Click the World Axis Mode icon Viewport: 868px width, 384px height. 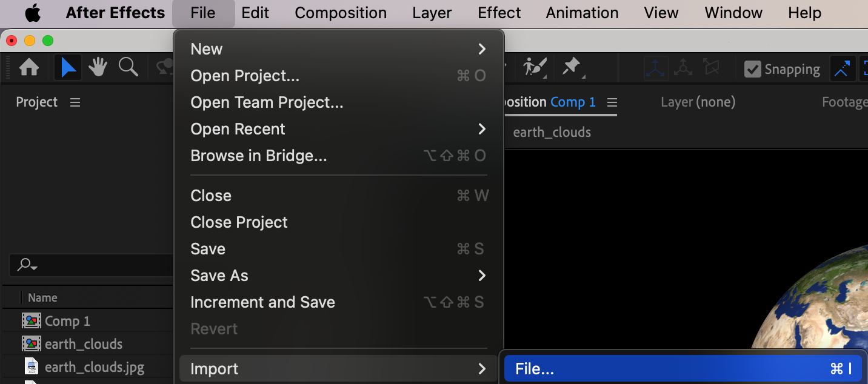click(683, 68)
